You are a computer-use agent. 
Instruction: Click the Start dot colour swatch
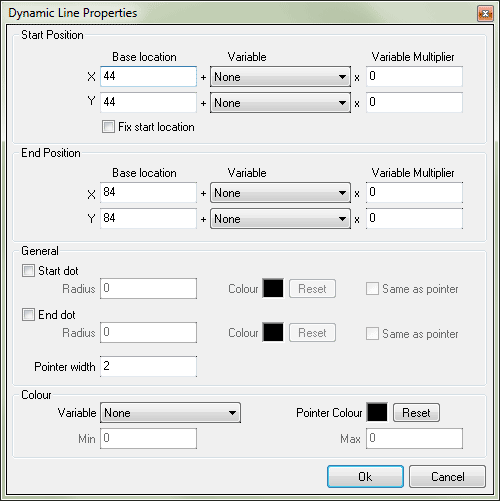click(273, 288)
